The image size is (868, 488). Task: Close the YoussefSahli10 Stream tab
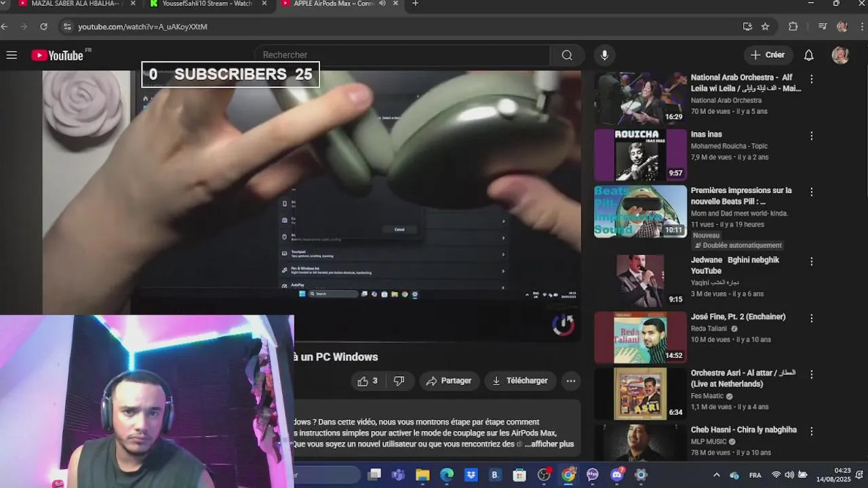tap(264, 3)
